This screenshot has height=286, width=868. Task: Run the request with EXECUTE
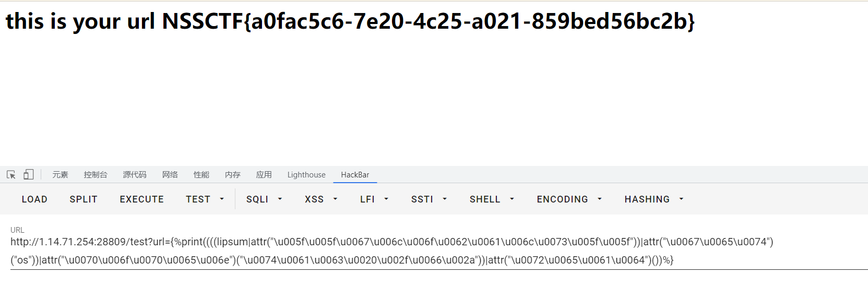tap(141, 199)
